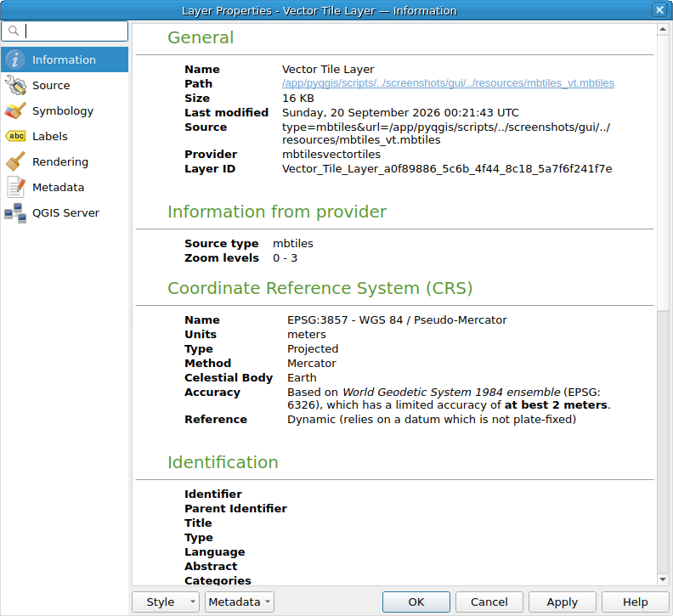
Task: Click the Coordinate Reference System heading
Action: pyautogui.click(x=320, y=288)
